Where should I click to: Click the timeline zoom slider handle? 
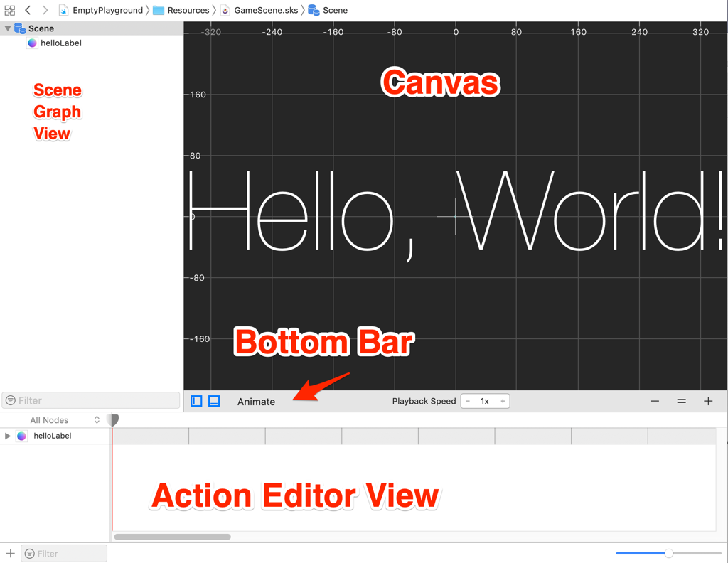click(x=668, y=553)
